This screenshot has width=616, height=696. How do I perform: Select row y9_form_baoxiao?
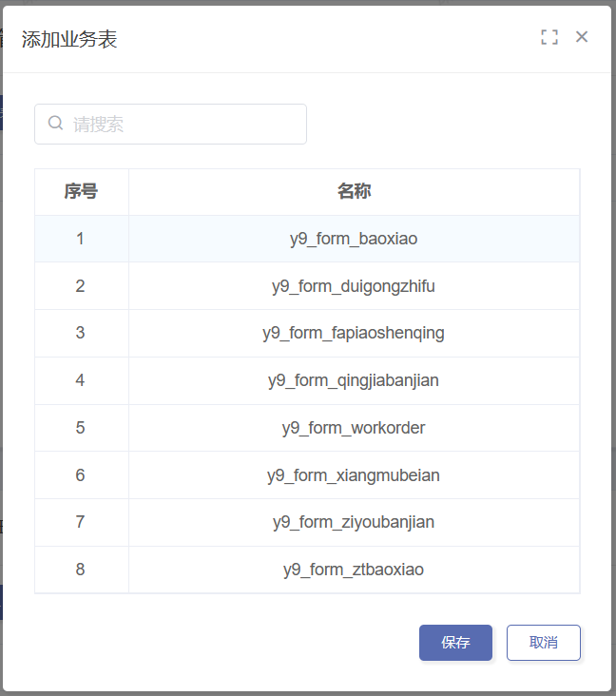coord(307,239)
